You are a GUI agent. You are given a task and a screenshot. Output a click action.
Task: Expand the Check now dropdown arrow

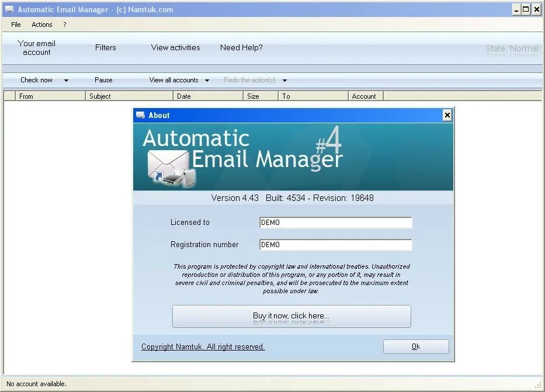click(x=66, y=81)
